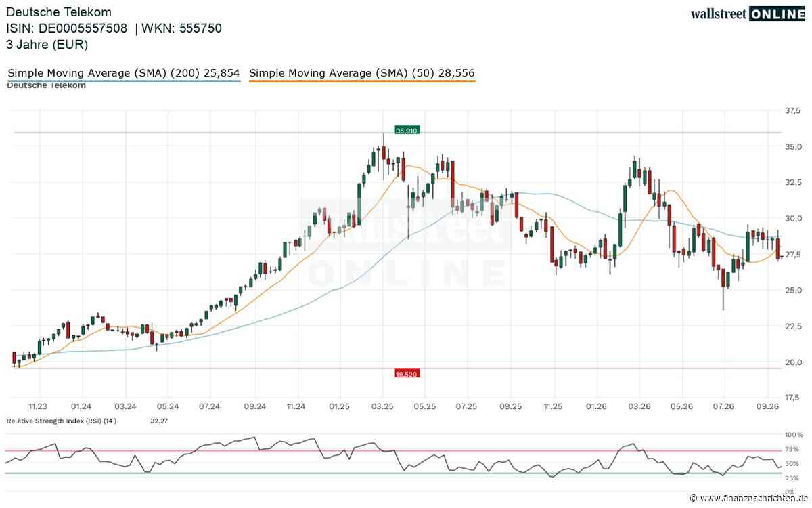
Task: Click the 25% RSI axis label
Action: [x=792, y=479]
